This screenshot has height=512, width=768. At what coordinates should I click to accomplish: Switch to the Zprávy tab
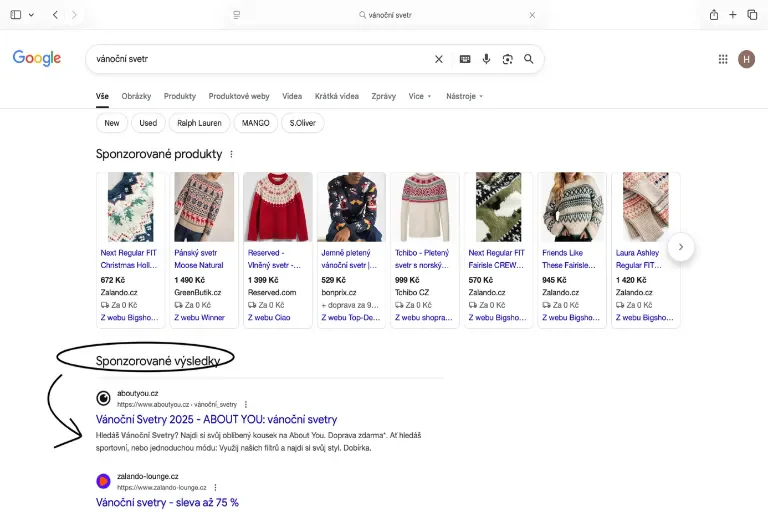point(384,96)
